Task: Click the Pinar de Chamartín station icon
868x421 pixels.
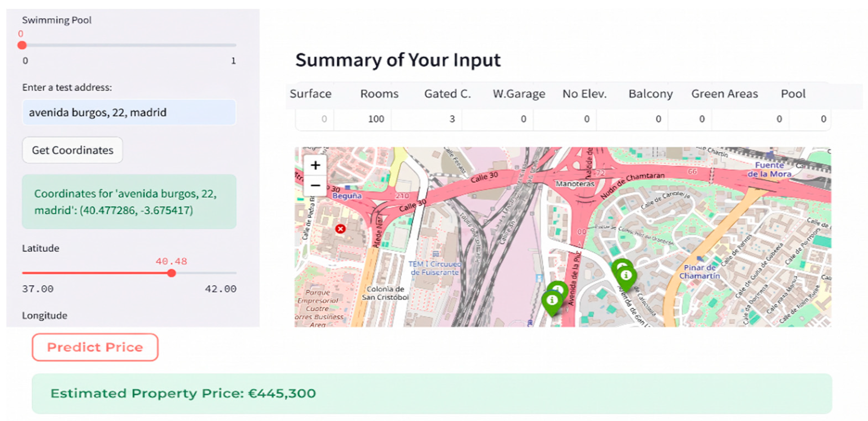Action: coord(700,259)
